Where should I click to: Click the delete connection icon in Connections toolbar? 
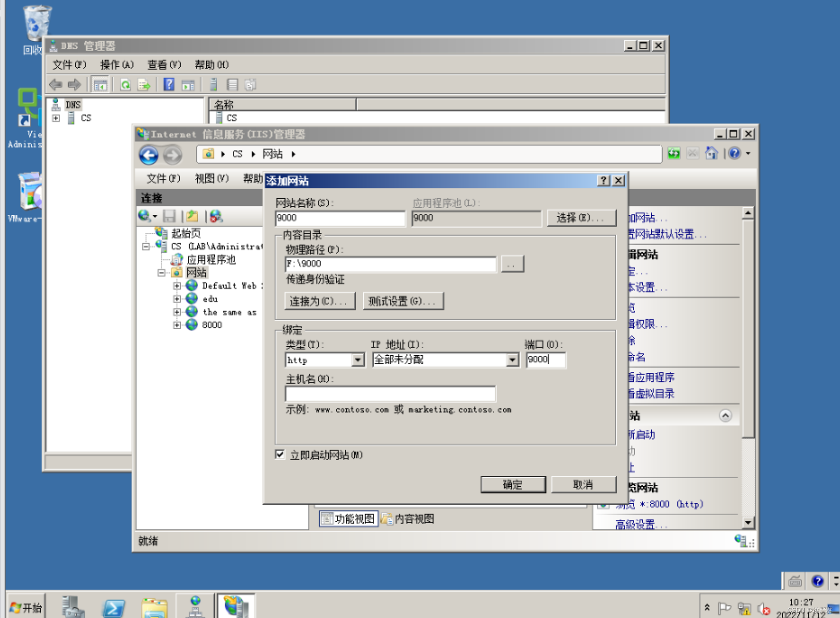click(216, 216)
